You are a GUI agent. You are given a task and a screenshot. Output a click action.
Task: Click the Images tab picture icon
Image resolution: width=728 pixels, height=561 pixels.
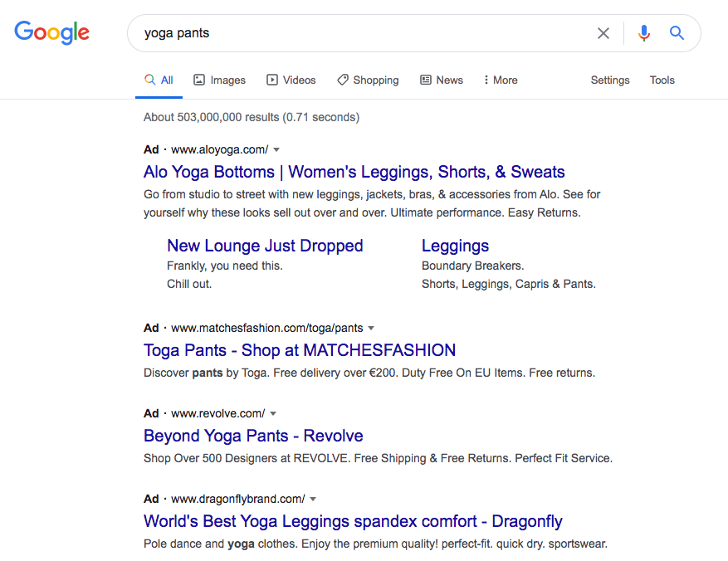(x=198, y=80)
